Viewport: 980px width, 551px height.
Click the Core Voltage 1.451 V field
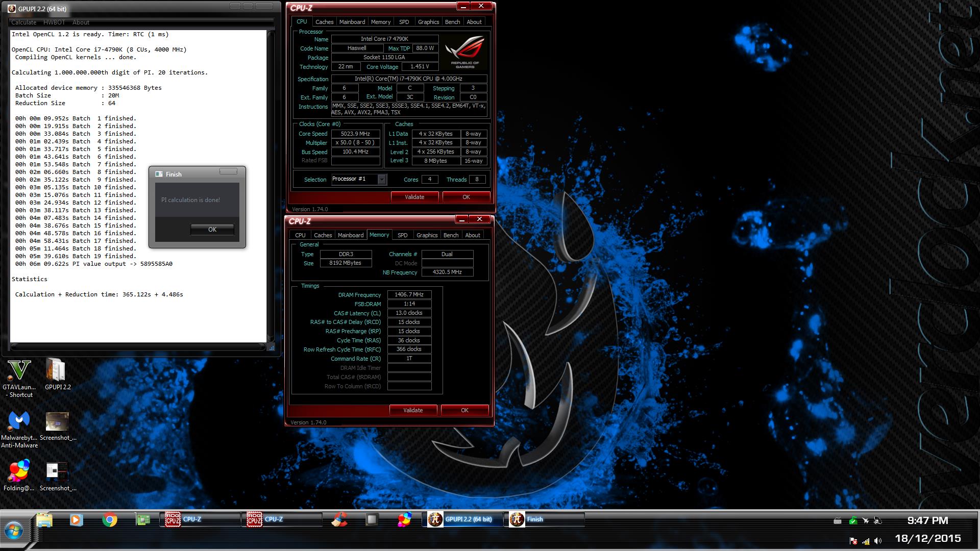point(420,67)
